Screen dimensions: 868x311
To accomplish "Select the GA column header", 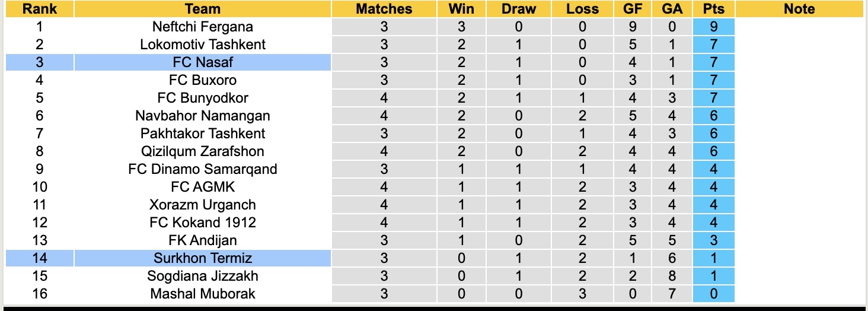I will point(672,9).
